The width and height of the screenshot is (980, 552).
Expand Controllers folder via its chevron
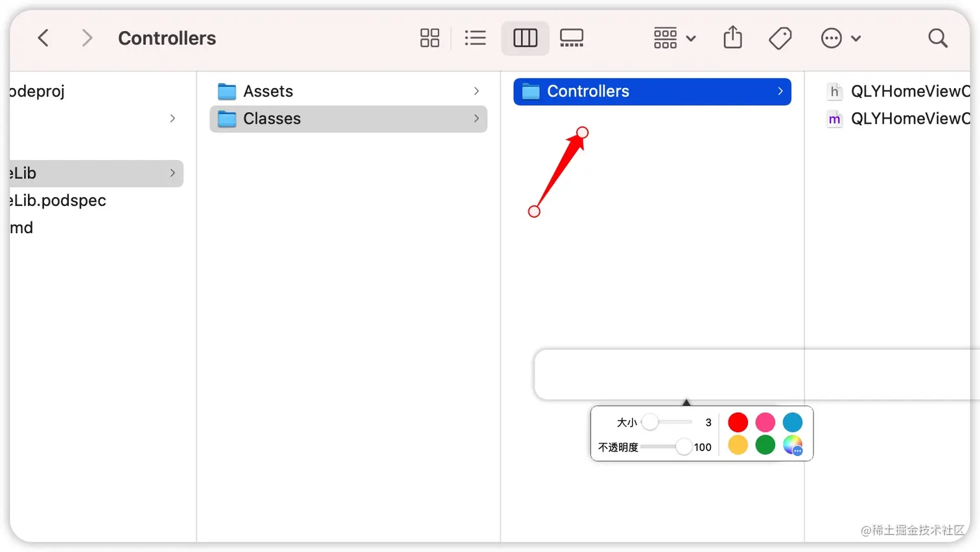pyautogui.click(x=780, y=91)
